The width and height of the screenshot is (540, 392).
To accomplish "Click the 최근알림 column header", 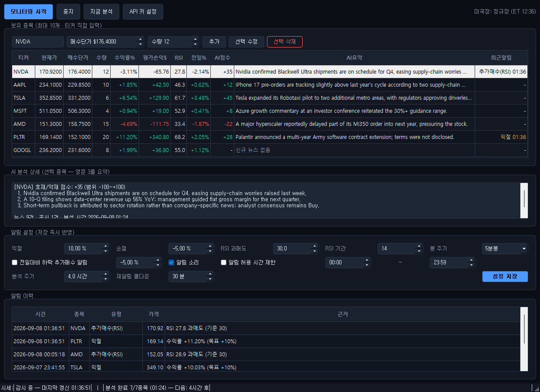I will pyautogui.click(x=501, y=57).
